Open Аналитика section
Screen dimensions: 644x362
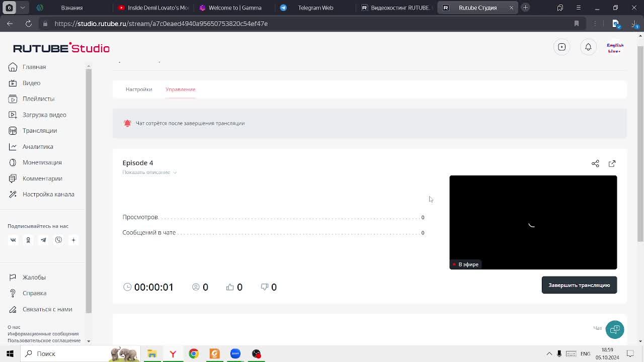tap(38, 146)
